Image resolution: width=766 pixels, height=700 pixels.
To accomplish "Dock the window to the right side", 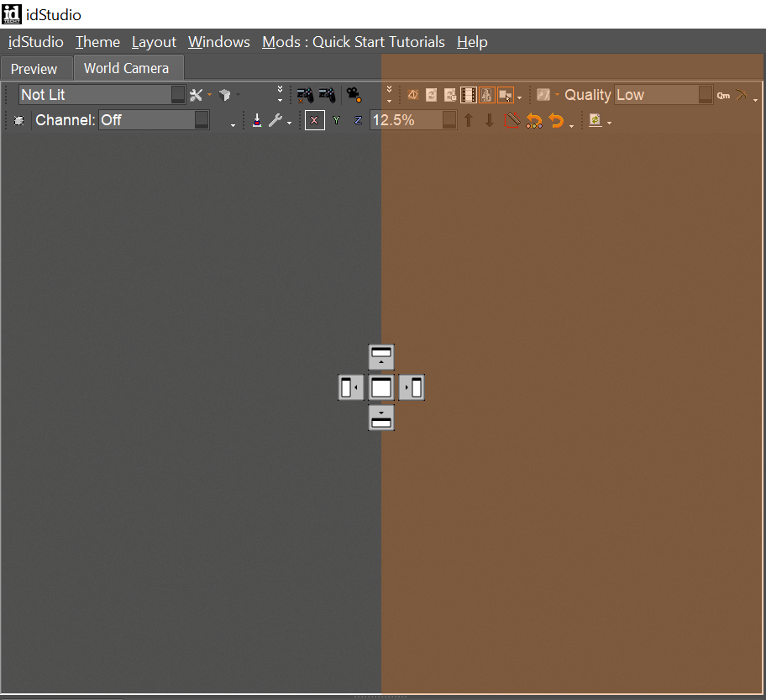I will coord(412,387).
